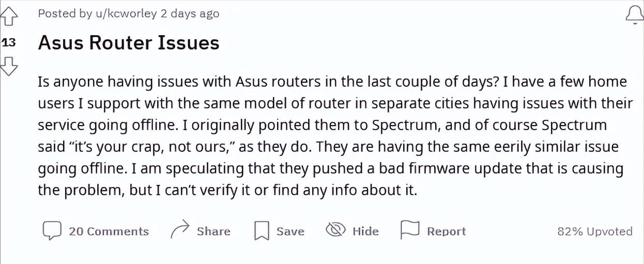Open the u/kcworley user profile
Viewport: 644px width, 264px height.
click(126, 14)
